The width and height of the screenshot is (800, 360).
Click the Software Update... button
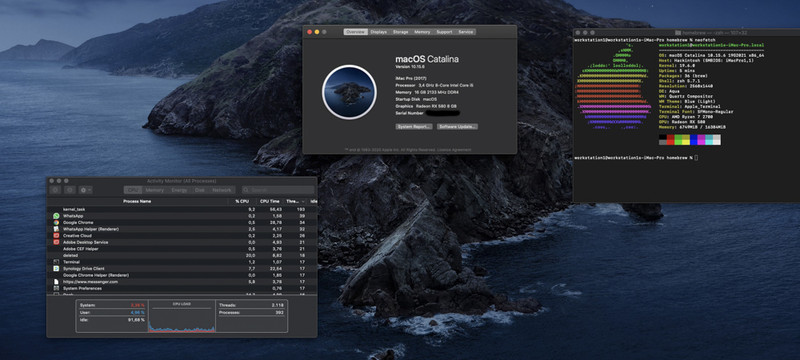pyautogui.click(x=458, y=126)
